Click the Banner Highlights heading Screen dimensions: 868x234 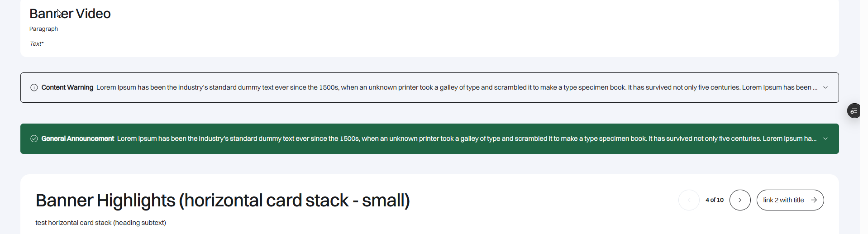click(x=223, y=201)
